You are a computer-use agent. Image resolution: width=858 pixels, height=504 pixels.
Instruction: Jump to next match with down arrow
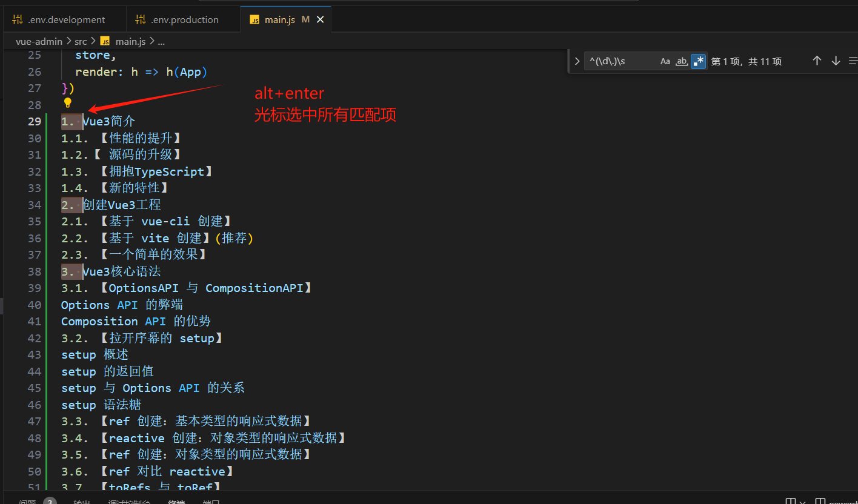tap(836, 61)
